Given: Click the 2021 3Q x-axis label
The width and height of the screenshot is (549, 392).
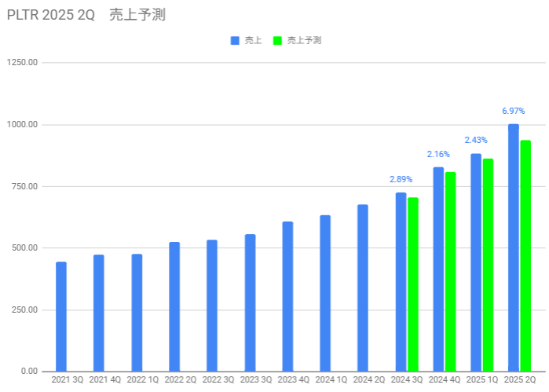Looking at the screenshot, I should 68,379.
